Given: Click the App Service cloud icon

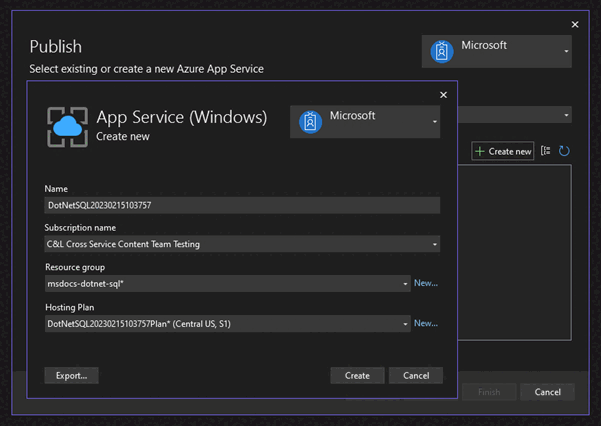Looking at the screenshot, I should (x=67, y=126).
